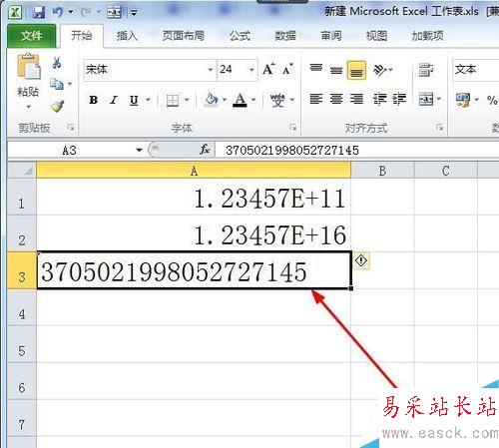The width and height of the screenshot is (499, 448).
Task: Open the 对齐方式 alignment dialog launcher
Action: (440, 127)
